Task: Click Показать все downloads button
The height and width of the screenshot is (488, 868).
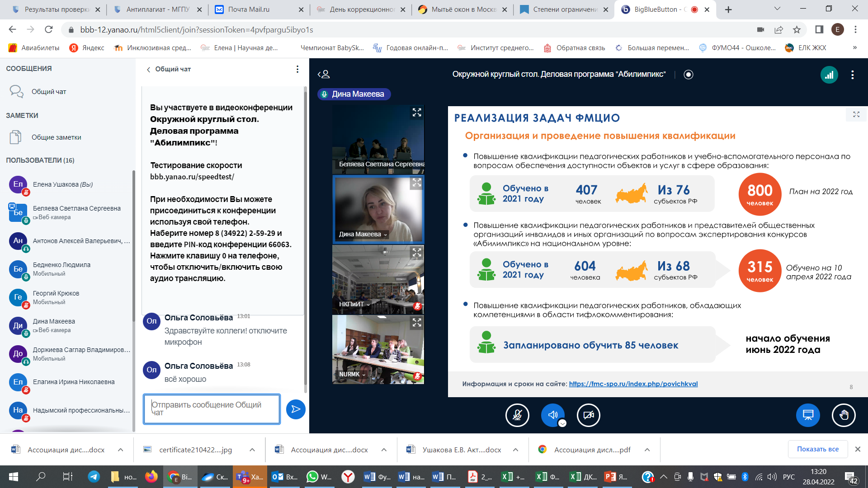Action: (817, 449)
